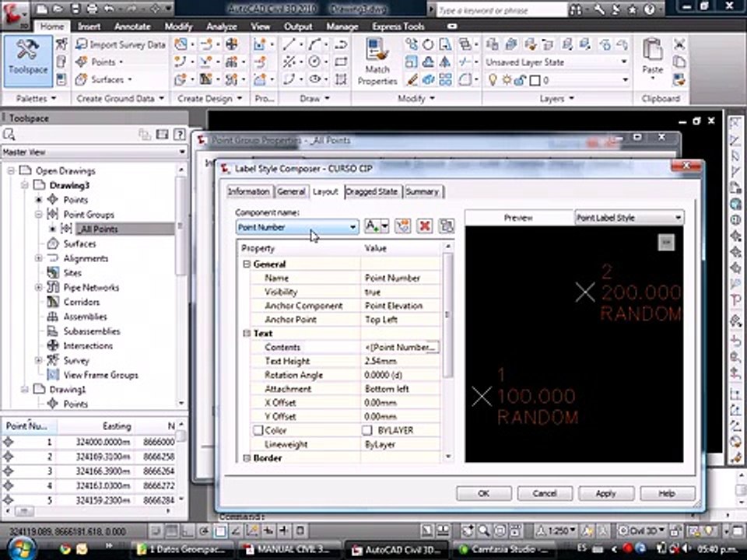This screenshot has width=747, height=560.
Task: Open the Analyze ribbon tab
Action: (222, 26)
